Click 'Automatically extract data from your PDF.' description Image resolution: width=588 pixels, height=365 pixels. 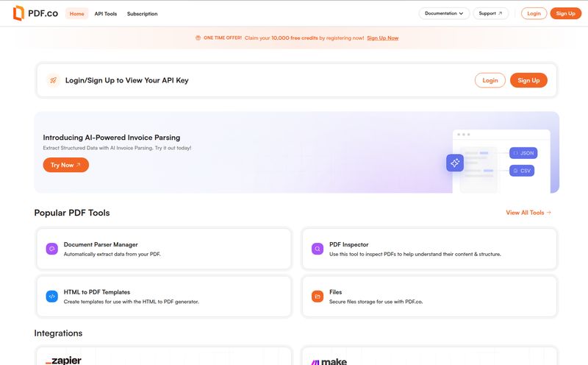pyautogui.click(x=112, y=254)
